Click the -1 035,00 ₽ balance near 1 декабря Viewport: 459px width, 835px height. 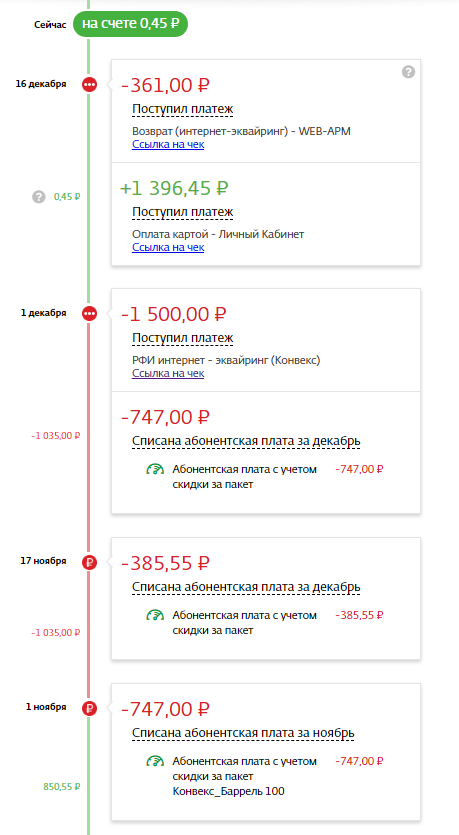55,436
